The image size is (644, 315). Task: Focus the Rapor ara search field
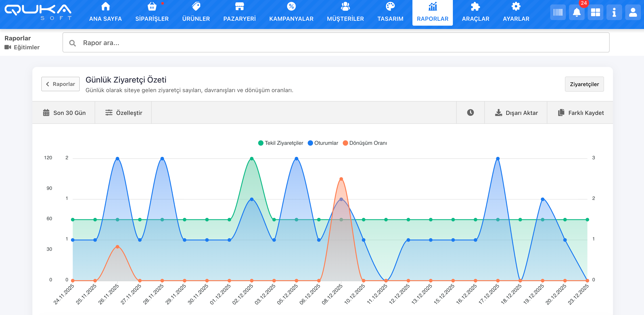[x=336, y=43]
